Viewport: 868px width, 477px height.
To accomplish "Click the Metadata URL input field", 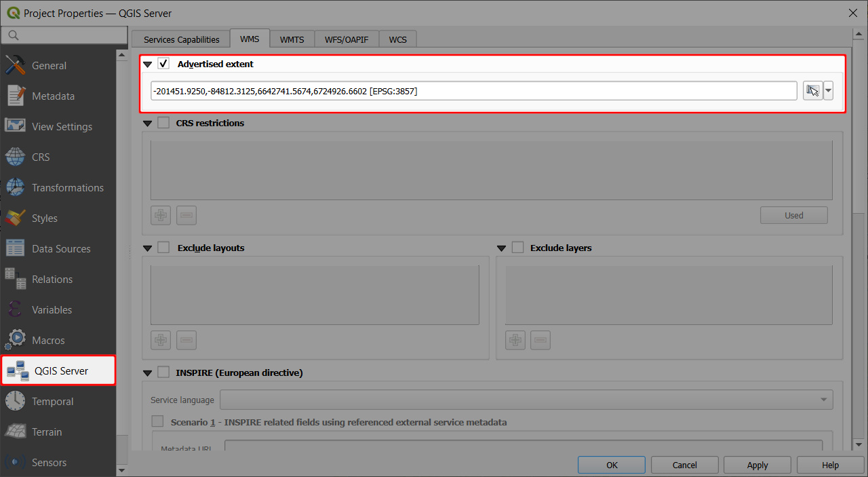I will pos(524,445).
